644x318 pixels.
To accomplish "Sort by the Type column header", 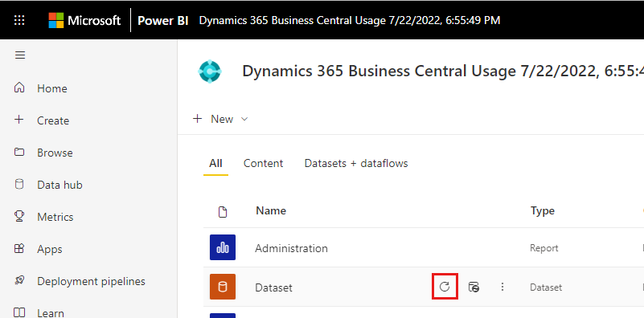I will pos(543,211).
